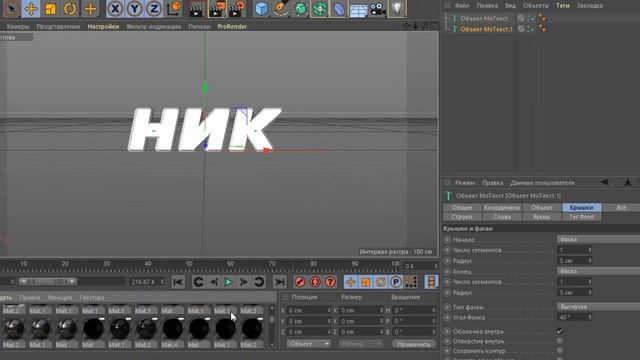Click the 216.67 K frame field stepper
The height and width of the screenshot is (360, 640).
[x=162, y=282]
